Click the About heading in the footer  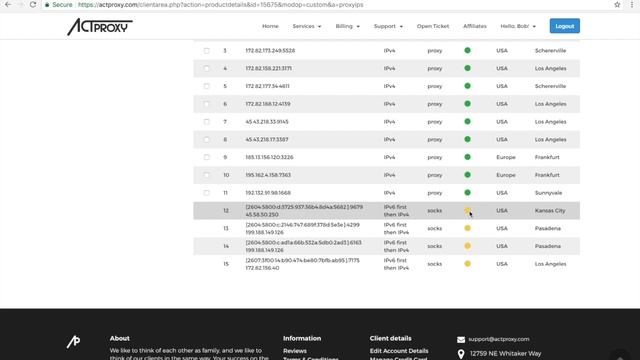[x=119, y=338]
